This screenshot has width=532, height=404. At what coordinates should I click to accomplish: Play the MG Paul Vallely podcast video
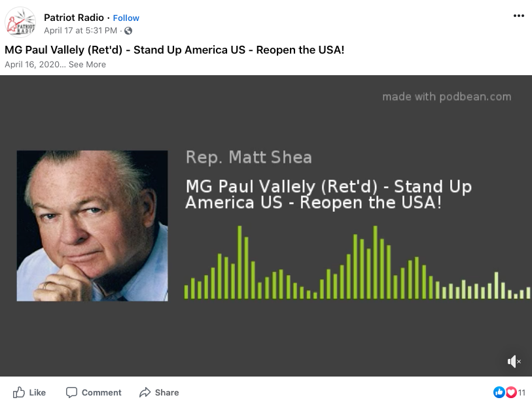(266, 226)
